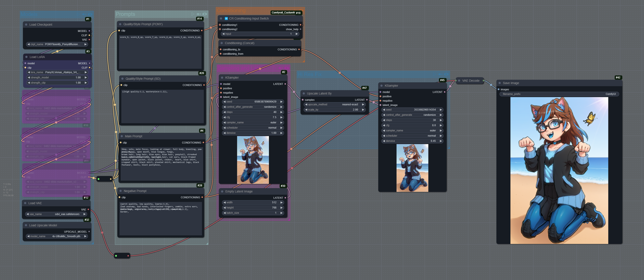Open the ckpt_name dropdown in Load Checkpoint

click(x=57, y=44)
